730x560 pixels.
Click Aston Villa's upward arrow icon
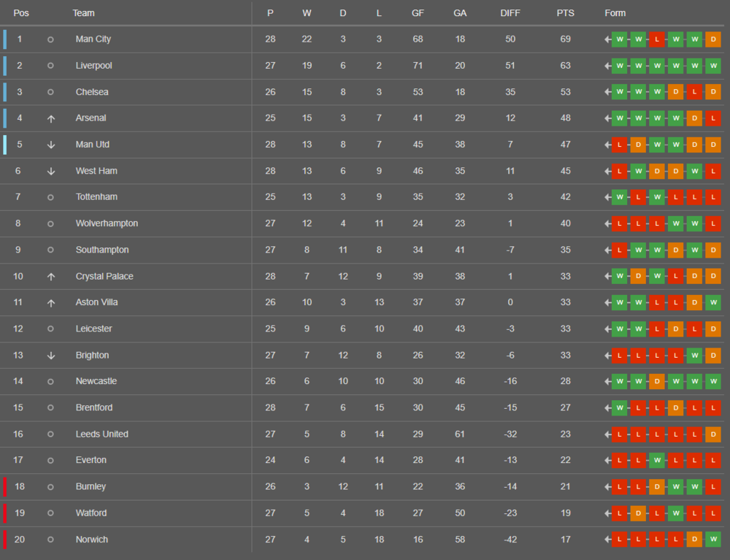tap(51, 303)
